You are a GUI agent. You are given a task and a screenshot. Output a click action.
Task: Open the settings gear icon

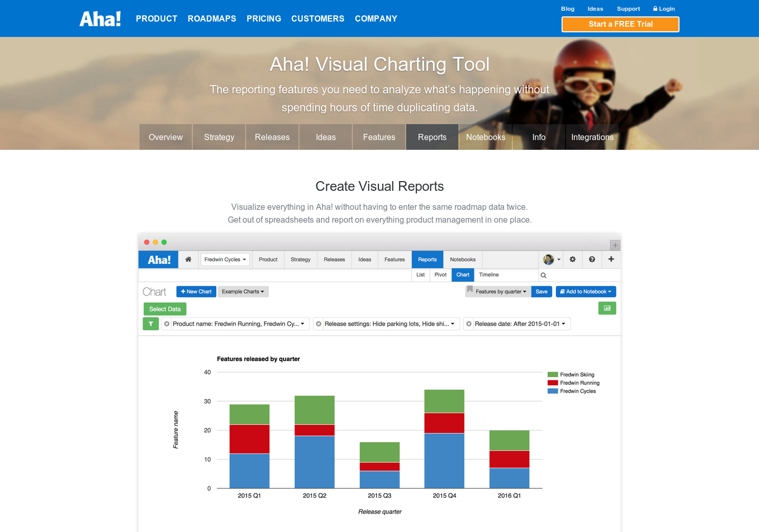(x=572, y=260)
